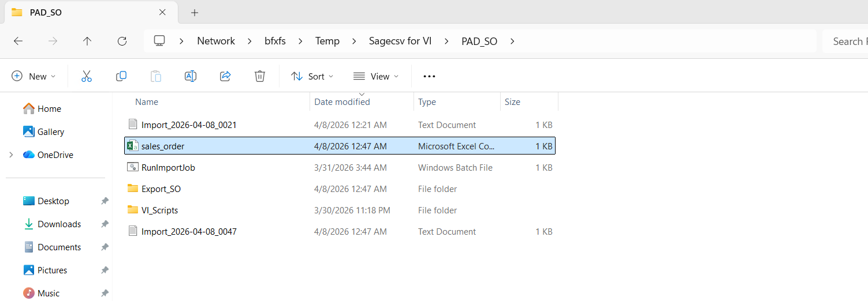Click the chevron after the This PC icon

[x=182, y=41]
